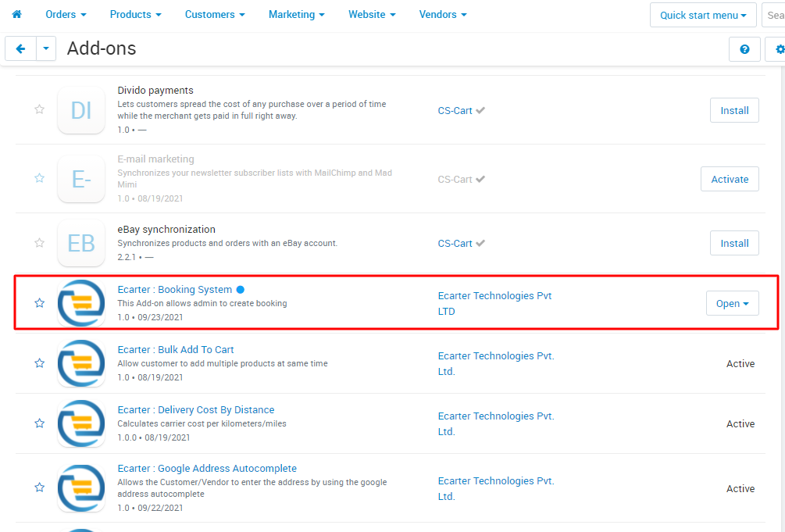Expand the dropdown arrow beside back button
This screenshot has width=785, height=532.
click(46, 48)
